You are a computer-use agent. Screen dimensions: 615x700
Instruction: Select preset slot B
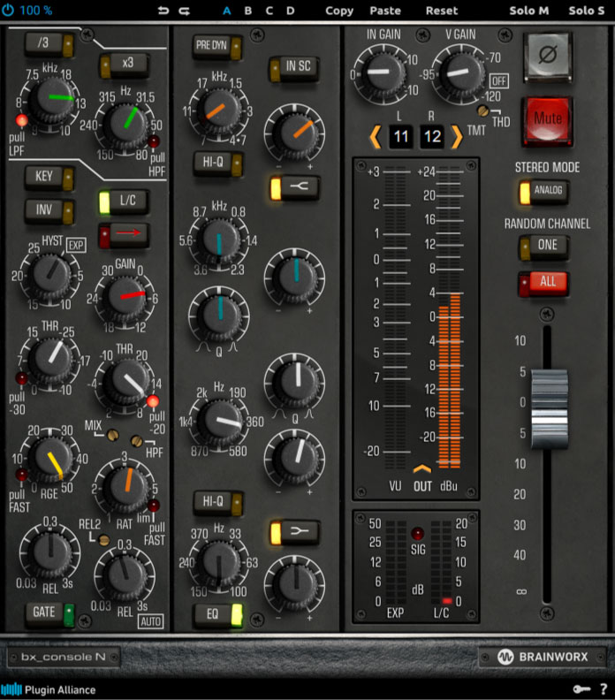pos(248,11)
